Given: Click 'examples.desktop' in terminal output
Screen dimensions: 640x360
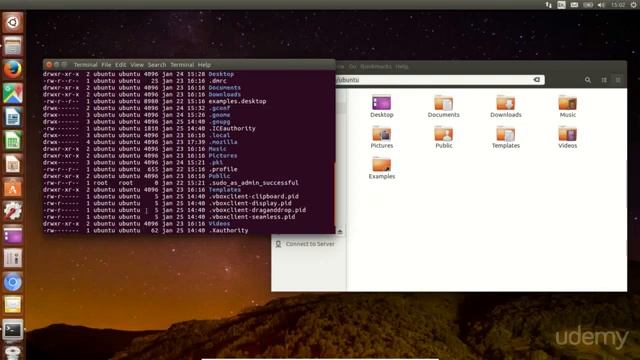Looking at the screenshot, I should coord(237,101).
